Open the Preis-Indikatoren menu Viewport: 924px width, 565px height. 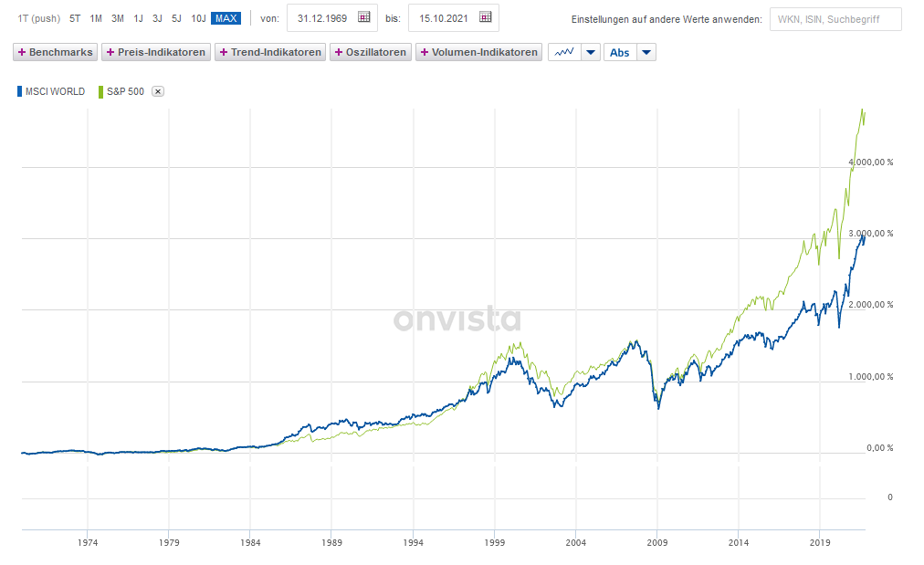(156, 52)
